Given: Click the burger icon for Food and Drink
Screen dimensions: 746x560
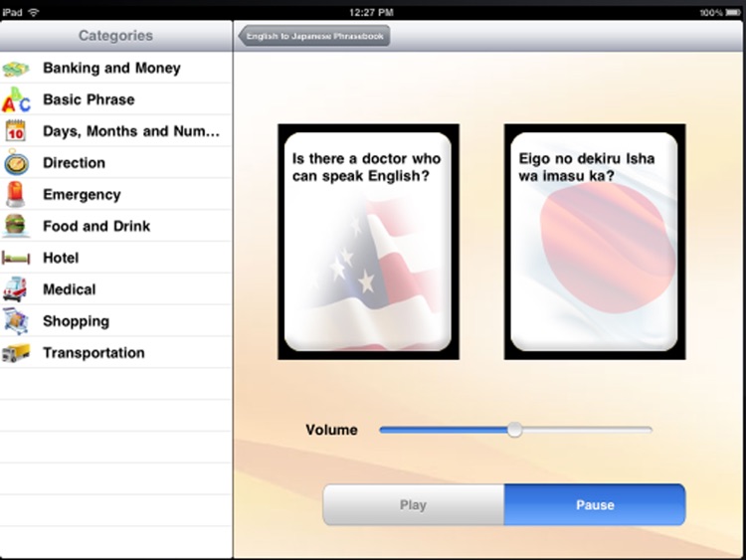Looking at the screenshot, I should [x=15, y=226].
